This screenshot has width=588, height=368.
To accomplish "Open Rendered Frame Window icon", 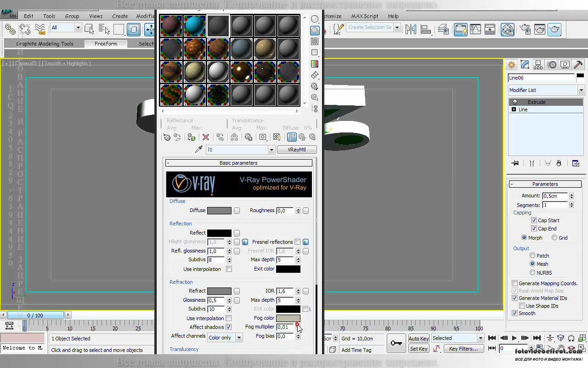I will point(540,30).
